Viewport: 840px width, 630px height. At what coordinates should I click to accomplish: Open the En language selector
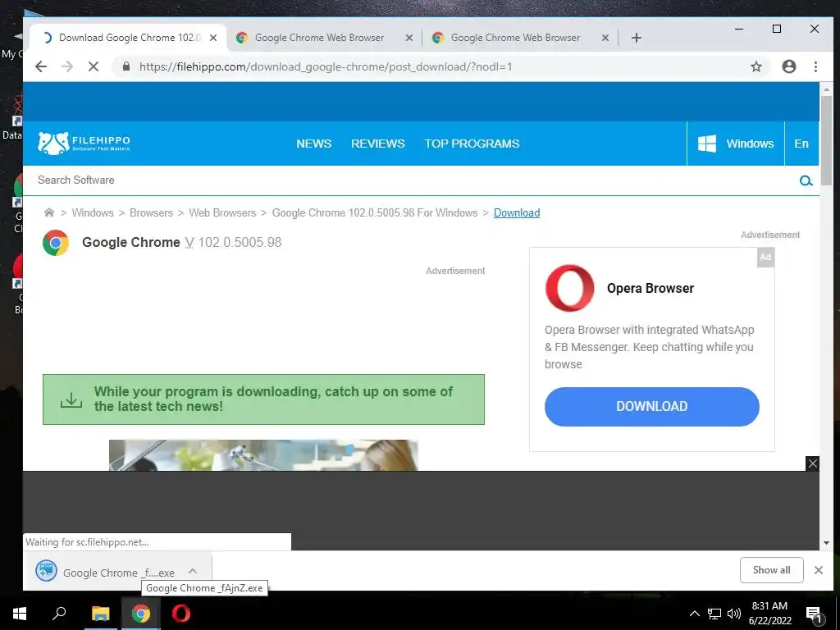click(801, 144)
